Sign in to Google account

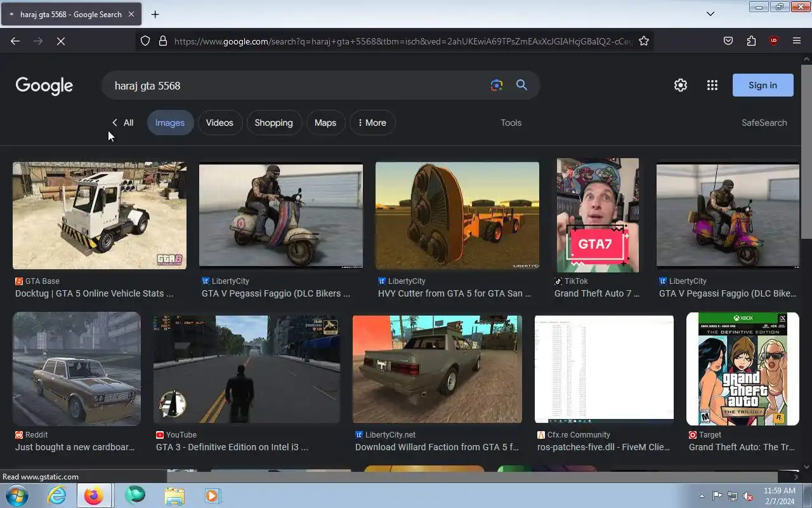pos(763,85)
